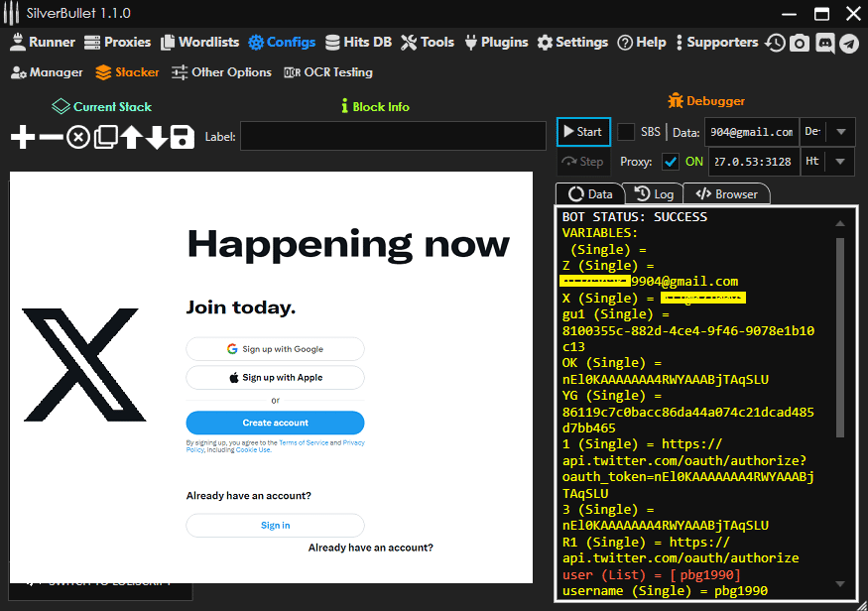Open the screenshot camera icon
Image resolution: width=868 pixels, height=611 pixels.
800,44
